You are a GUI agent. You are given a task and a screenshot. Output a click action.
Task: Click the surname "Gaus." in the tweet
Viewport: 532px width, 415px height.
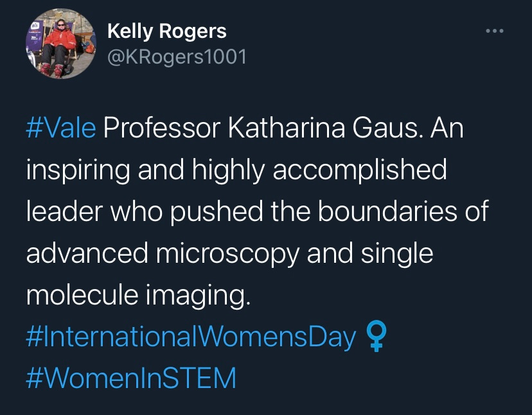pyautogui.click(x=391, y=128)
